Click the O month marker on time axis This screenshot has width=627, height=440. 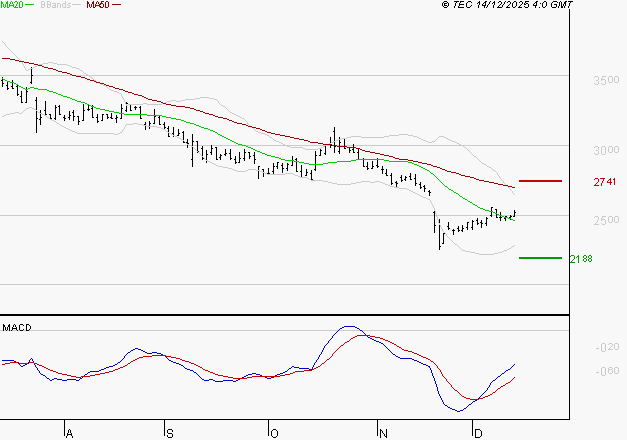click(274, 433)
